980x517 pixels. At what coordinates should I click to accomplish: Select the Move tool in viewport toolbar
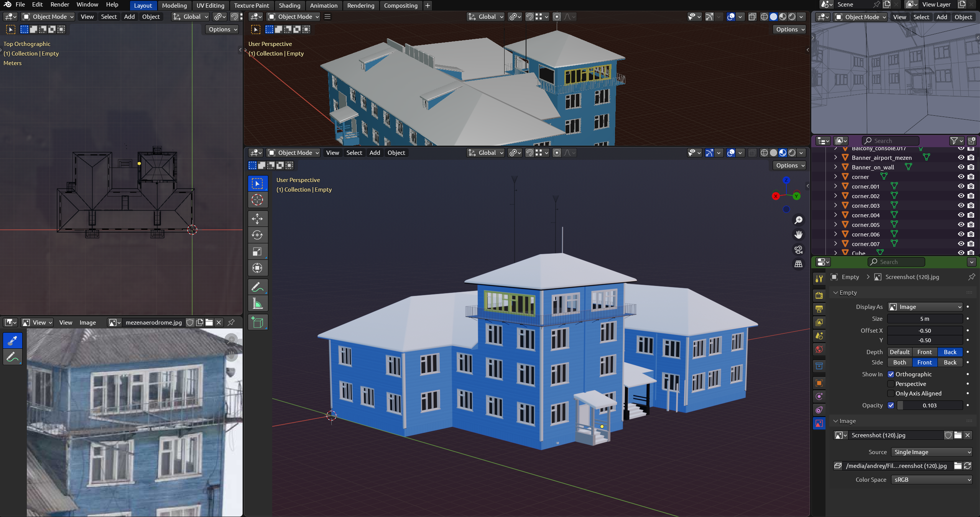(x=257, y=219)
